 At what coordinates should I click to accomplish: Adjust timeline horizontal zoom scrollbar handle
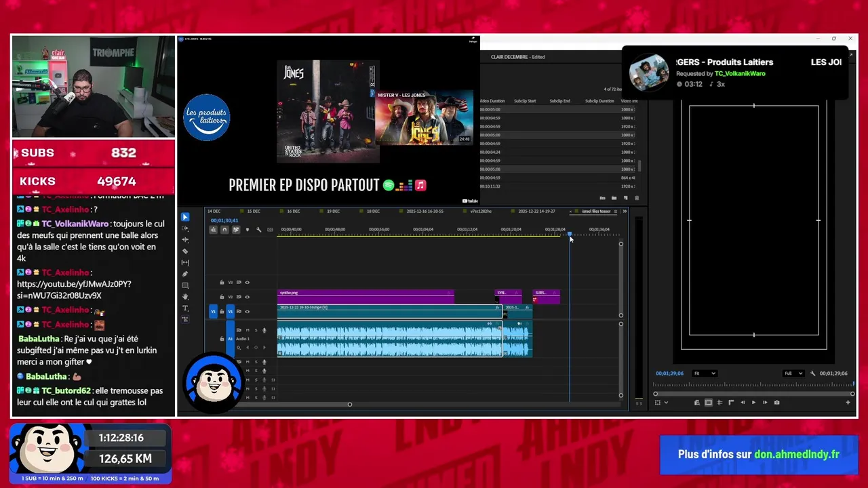[x=349, y=405]
